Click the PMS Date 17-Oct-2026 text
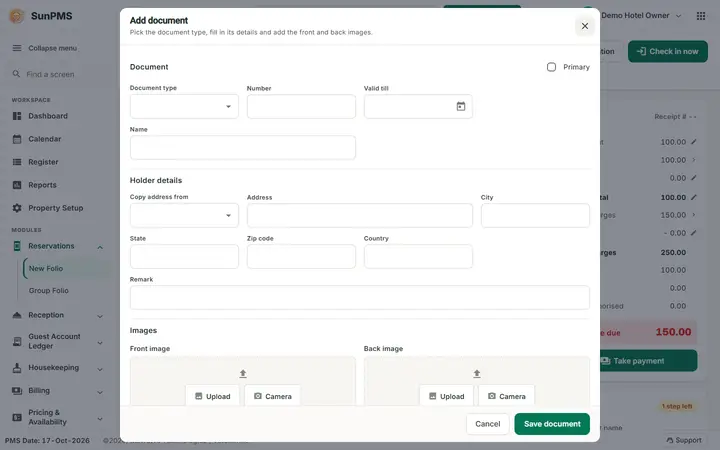The image size is (720, 450). click(47, 440)
